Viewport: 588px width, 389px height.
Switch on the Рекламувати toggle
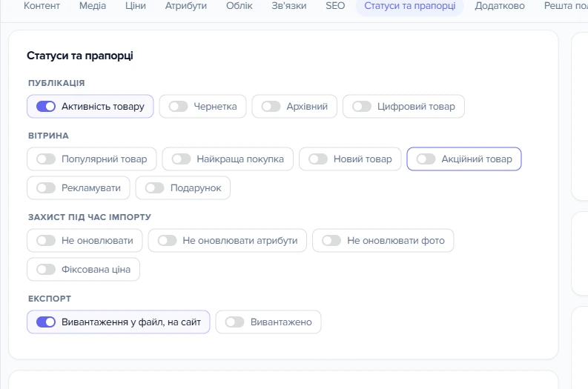(46, 187)
